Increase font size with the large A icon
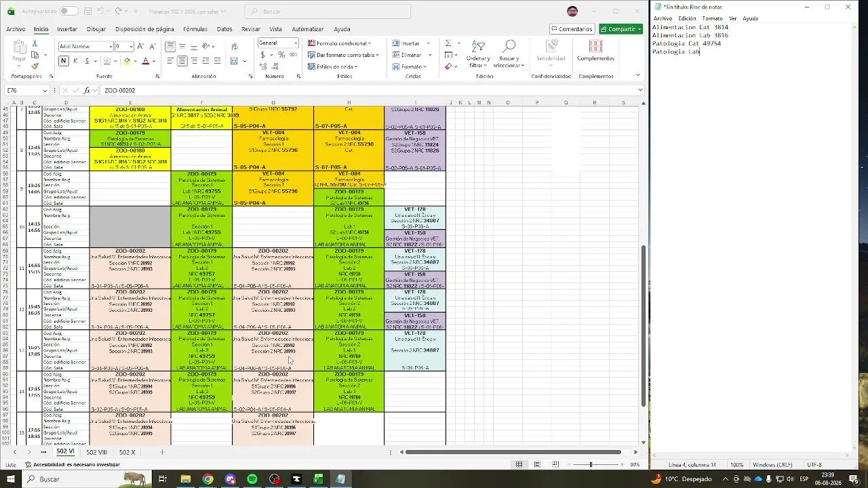 140,46
